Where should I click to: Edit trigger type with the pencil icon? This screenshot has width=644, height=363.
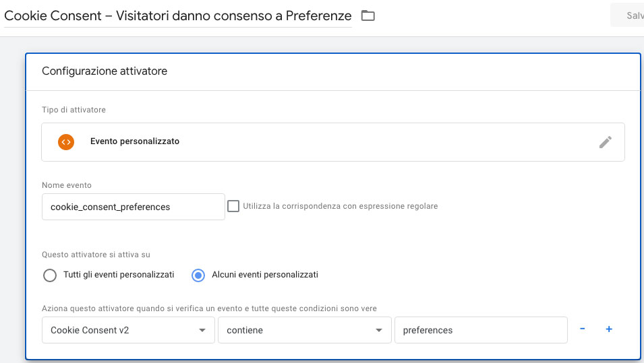point(605,142)
